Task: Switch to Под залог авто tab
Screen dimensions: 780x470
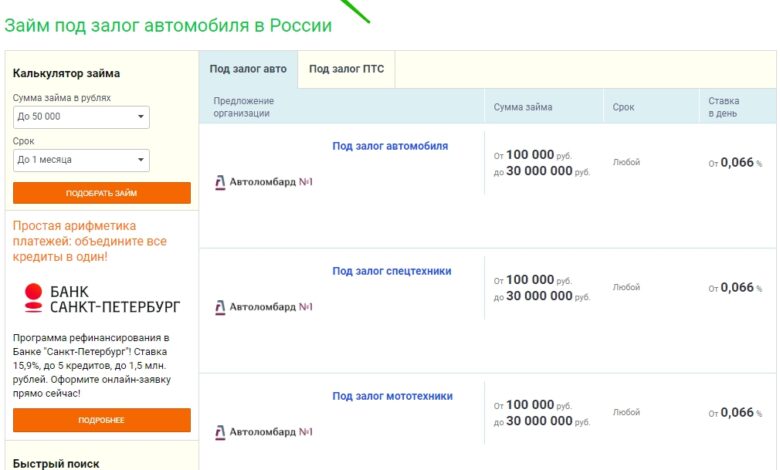Action: pos(248,69)
